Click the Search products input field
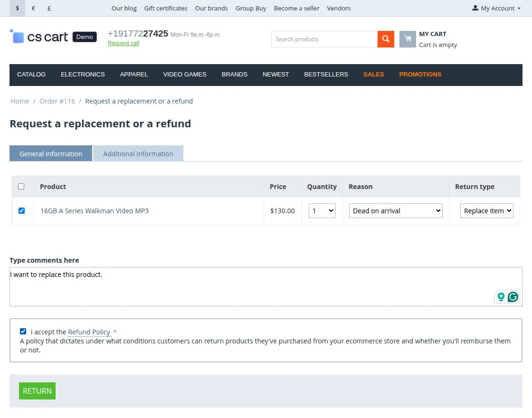The width and height of the screenshot is (532, 418). (x=324, y=39)
